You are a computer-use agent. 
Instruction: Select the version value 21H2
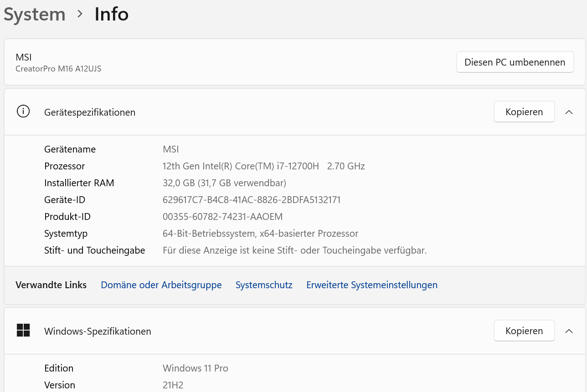[173, 385]
